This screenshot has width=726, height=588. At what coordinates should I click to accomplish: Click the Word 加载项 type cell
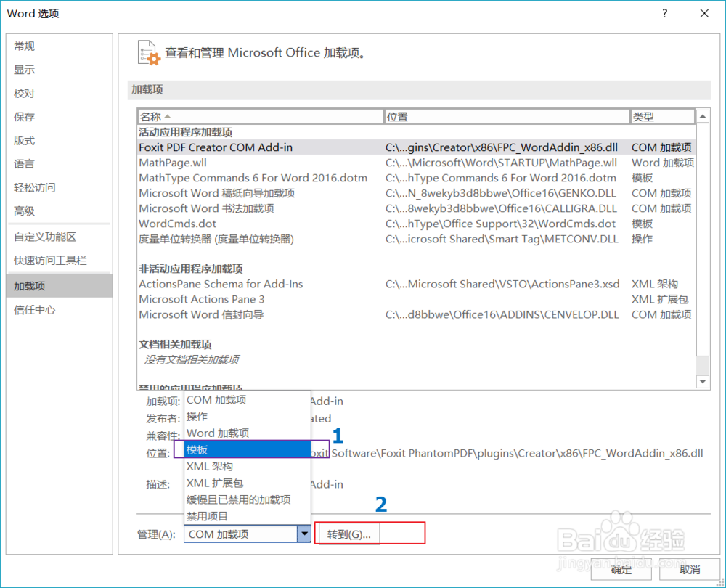point(663,163)
